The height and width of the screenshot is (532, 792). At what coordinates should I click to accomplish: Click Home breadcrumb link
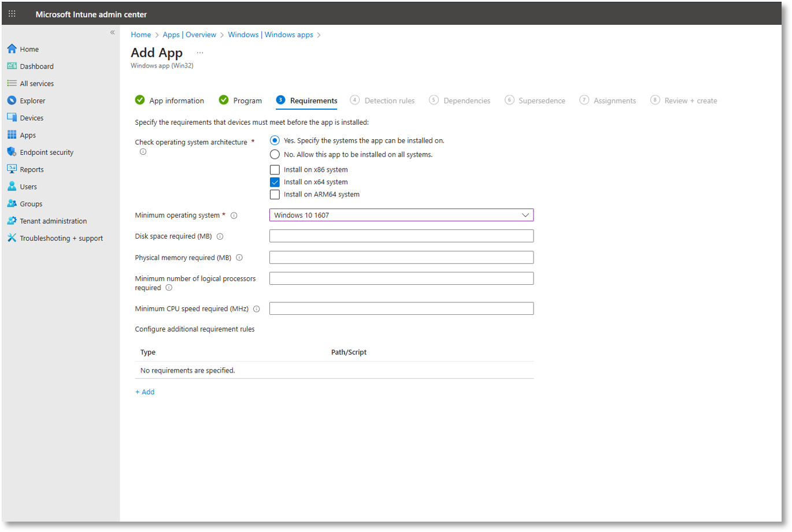(x=140, y=35)
